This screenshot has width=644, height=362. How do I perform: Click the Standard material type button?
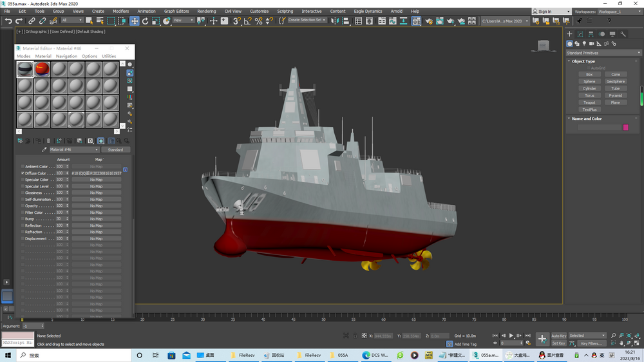point(115,149)
